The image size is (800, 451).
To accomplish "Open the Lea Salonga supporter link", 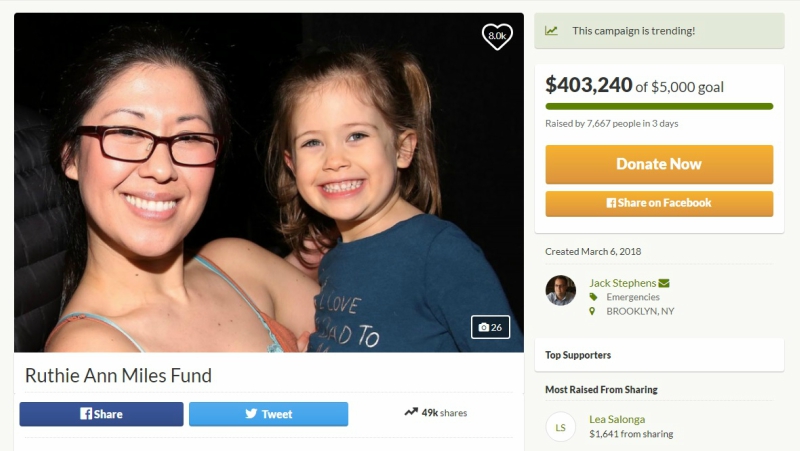I will click(x=617, y=419).
